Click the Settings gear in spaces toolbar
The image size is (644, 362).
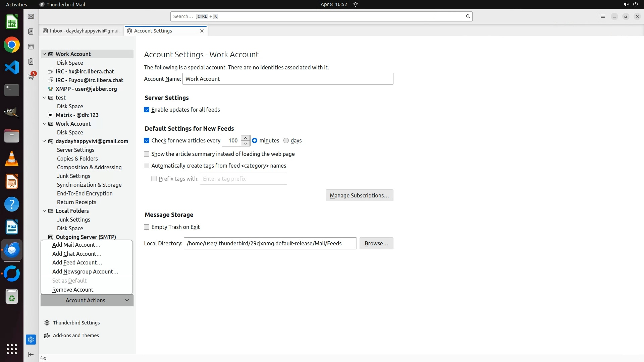tap(31, 340)
